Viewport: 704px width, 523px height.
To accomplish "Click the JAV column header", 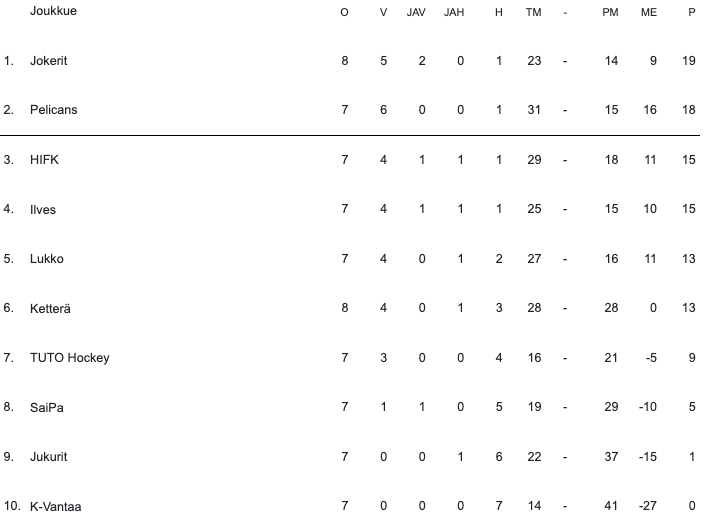I will pyautogui.click(x=416, y=13).
